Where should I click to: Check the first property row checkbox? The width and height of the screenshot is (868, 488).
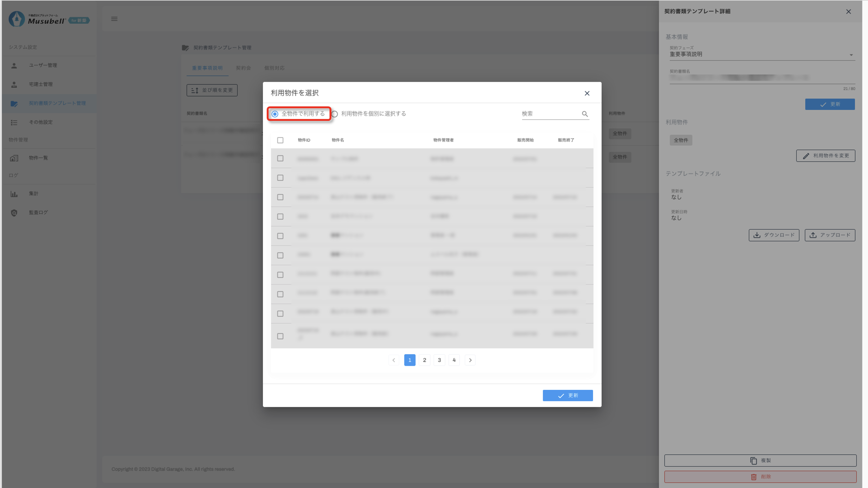pos(280,158)
